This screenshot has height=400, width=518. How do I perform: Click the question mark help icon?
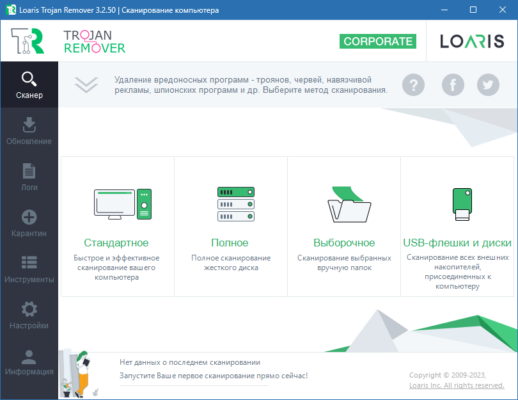click(413, 85)
